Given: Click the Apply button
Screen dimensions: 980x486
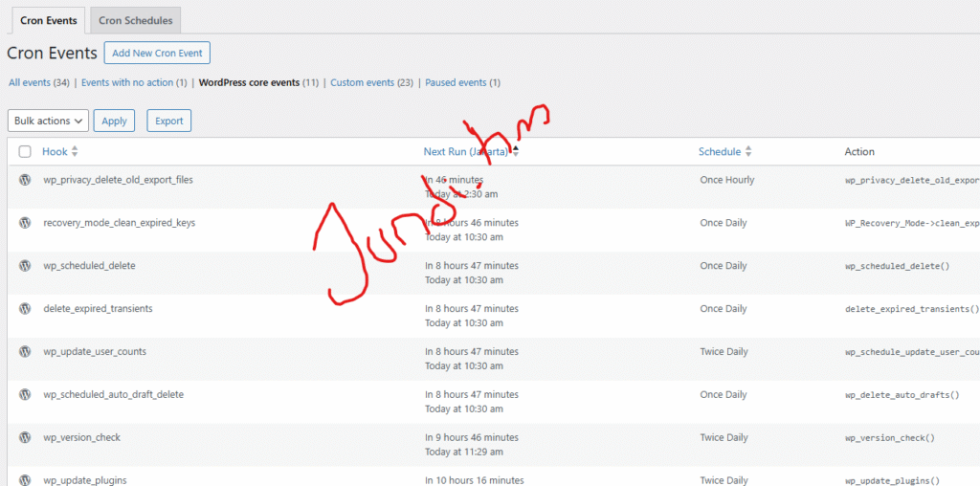Looking at the screenshot, I should (115, 121).
